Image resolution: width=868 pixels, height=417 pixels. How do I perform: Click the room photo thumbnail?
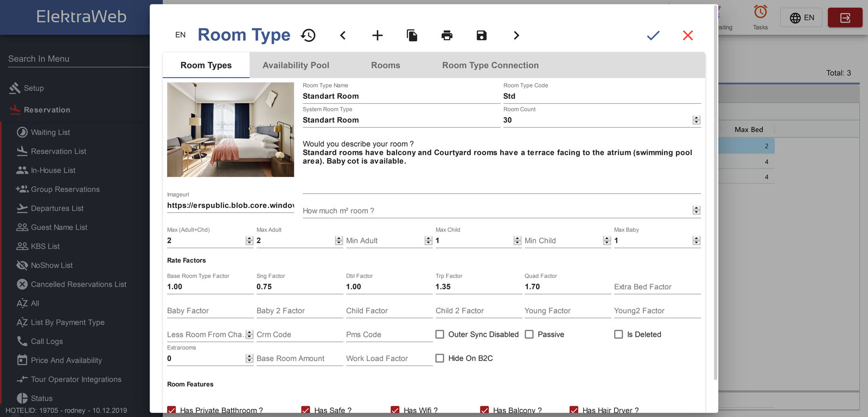tap(231, 130)
